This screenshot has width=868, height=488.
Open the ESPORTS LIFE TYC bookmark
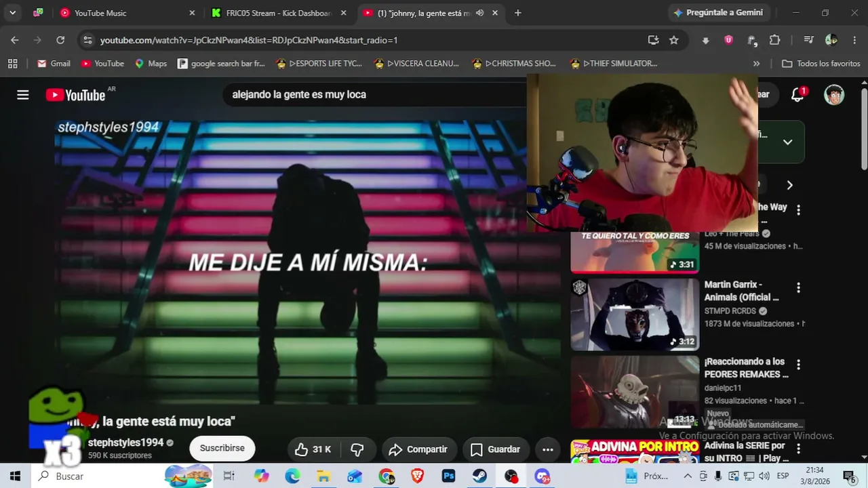point(319,64)
